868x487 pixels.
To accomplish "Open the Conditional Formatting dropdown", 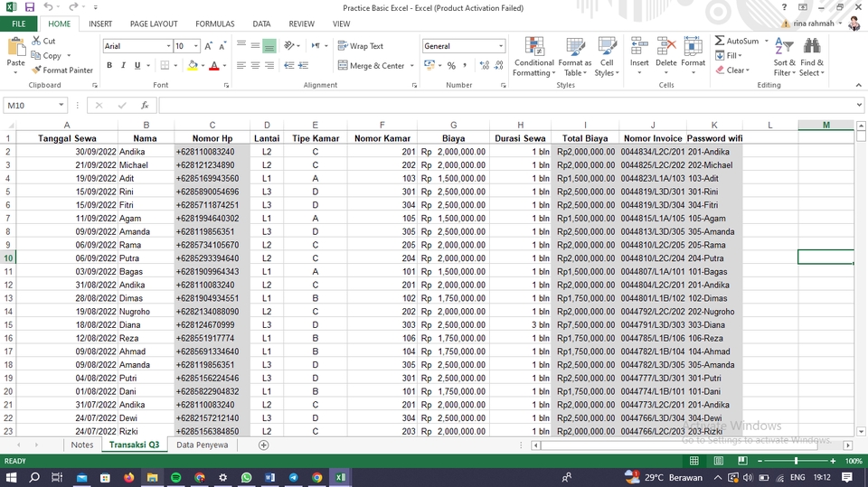I will tap(534, 57).
